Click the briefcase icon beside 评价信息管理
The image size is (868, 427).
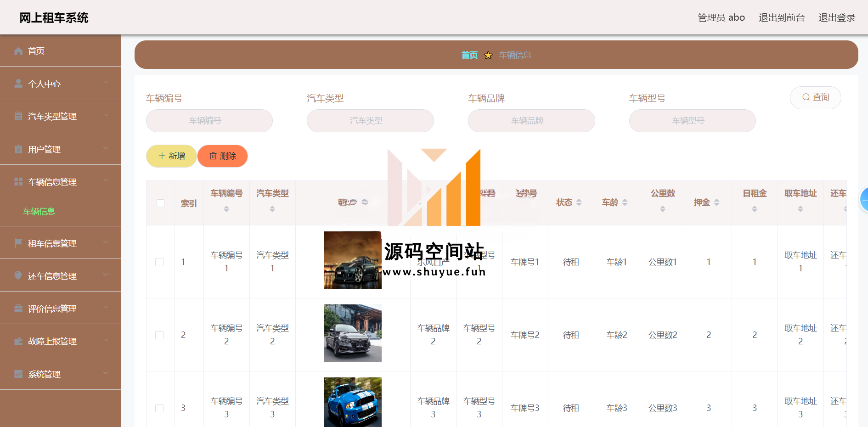click(18, 309)
